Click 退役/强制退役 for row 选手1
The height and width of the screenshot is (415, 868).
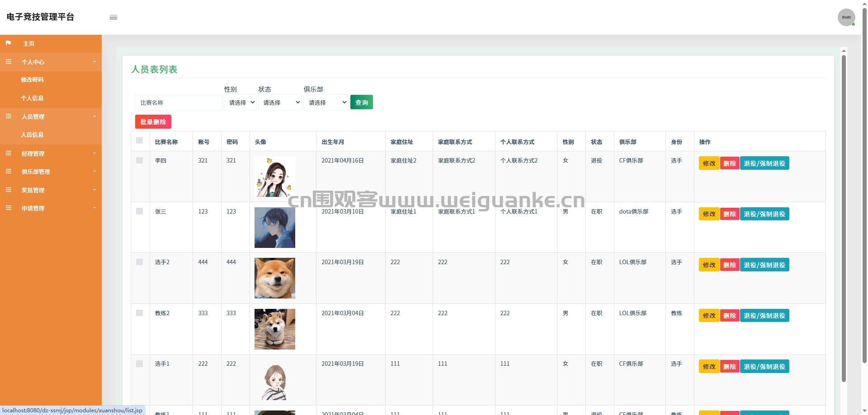[764, 367]
